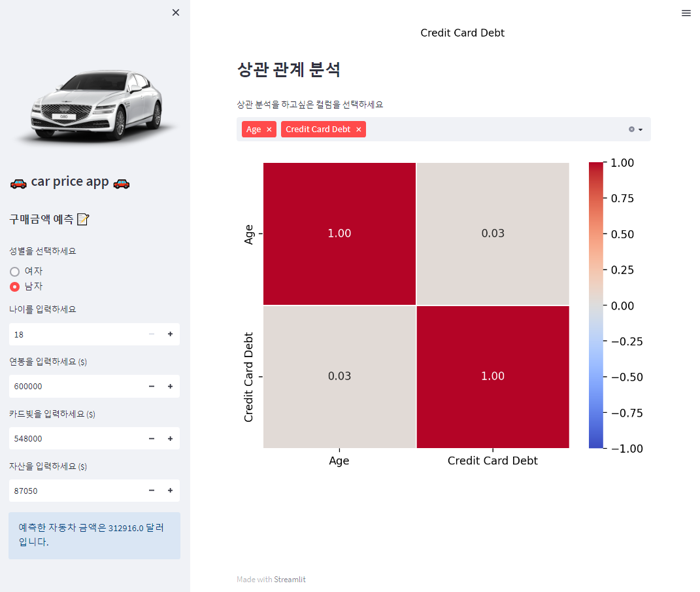This screenshot has width=700, height=592.
Task: Collapse the sidebar using the X icon
Action: (x=175, y=12)
